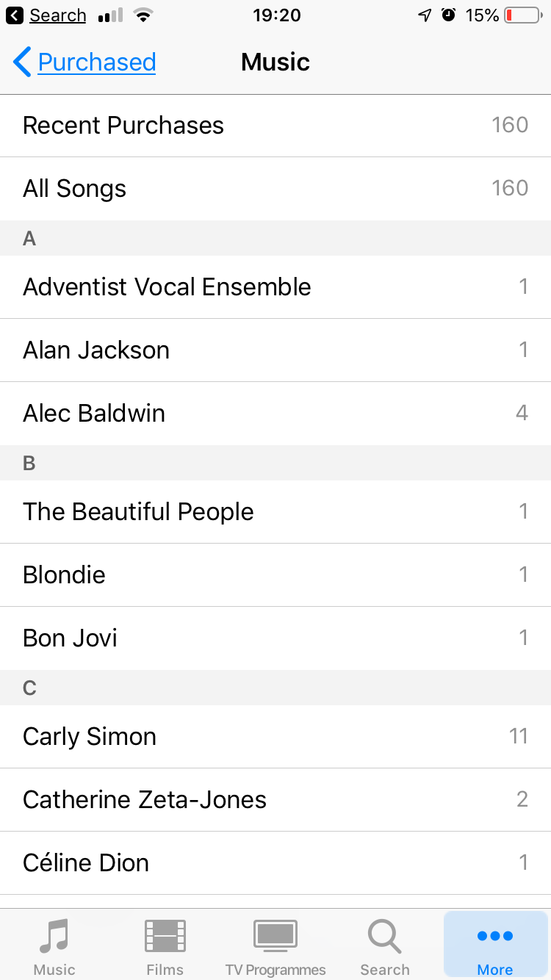
Task: Select Blondie from artist list
Action: (x=275, y=575)
